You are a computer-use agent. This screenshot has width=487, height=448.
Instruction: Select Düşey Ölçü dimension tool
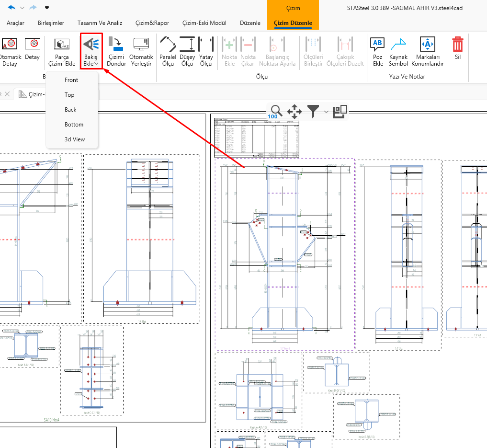(187, 45)
